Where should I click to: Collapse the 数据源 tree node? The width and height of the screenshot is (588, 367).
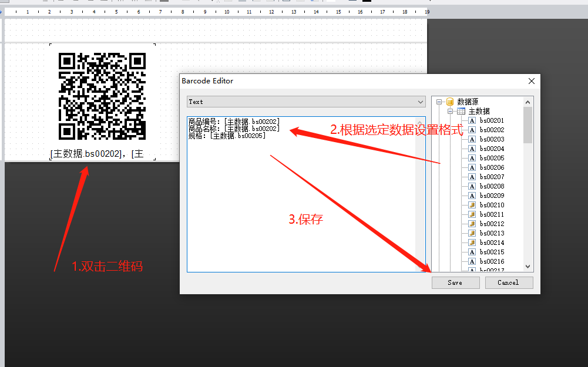click(x=439, y=102)
